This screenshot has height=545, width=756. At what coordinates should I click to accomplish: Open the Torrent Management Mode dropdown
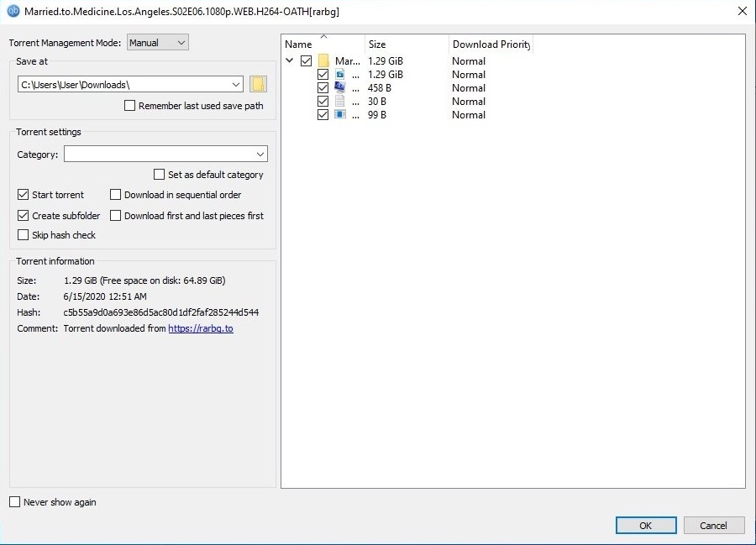click(x=158, y=43)
